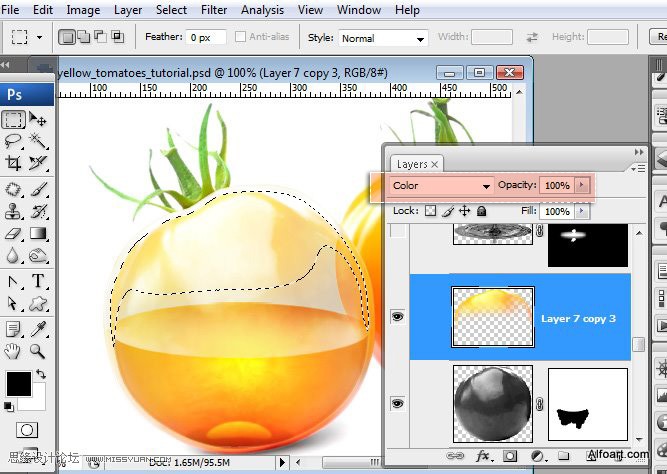Select the Rectangular Marquee tool
The image size is (667, 474).
[13, 119]
